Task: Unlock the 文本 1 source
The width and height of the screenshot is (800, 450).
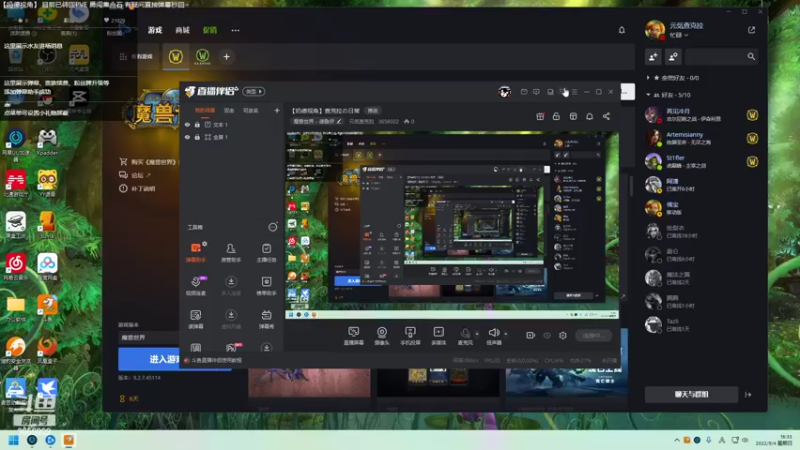Action: (x=197, y=124)
